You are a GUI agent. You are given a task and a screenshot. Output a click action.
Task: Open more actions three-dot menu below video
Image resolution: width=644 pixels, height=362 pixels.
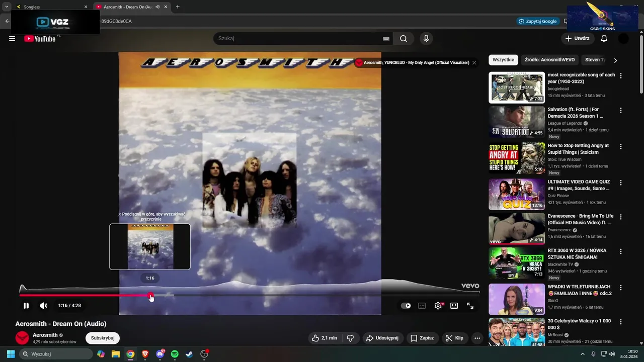pos(477,338)
